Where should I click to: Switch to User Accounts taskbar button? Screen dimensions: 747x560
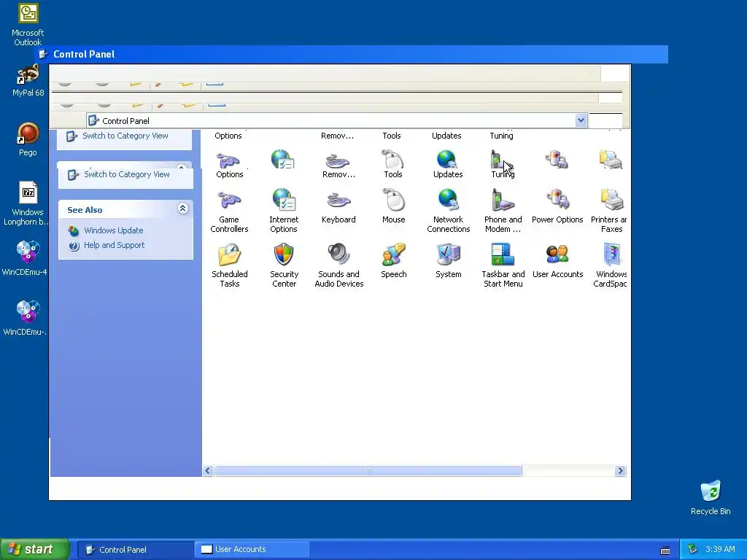tap(252, 550)
